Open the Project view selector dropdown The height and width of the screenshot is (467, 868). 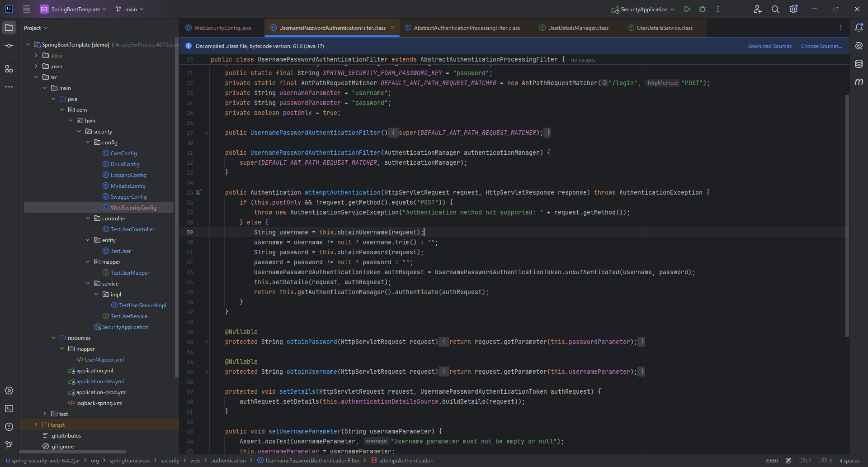(x=36, y=28)
